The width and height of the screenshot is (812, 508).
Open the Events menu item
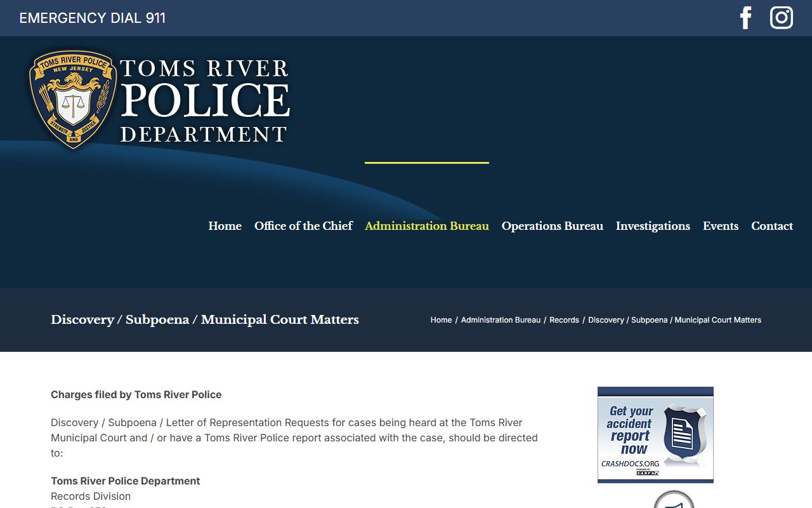721,226
